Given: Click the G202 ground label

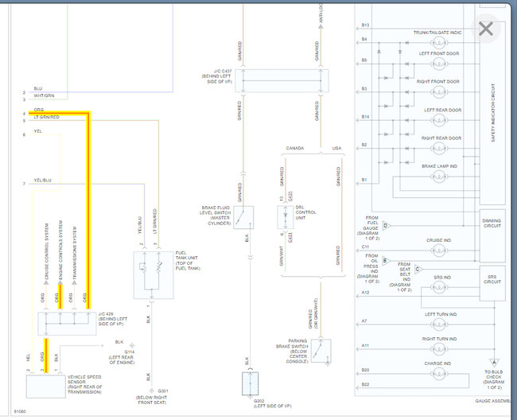Looking at the screenshot, I should (258, 401).
